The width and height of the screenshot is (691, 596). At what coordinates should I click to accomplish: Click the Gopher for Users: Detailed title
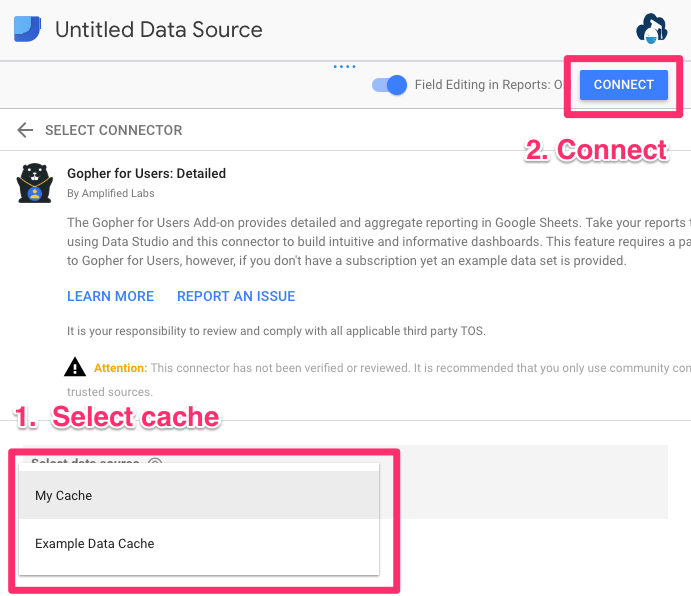point(146,173)
